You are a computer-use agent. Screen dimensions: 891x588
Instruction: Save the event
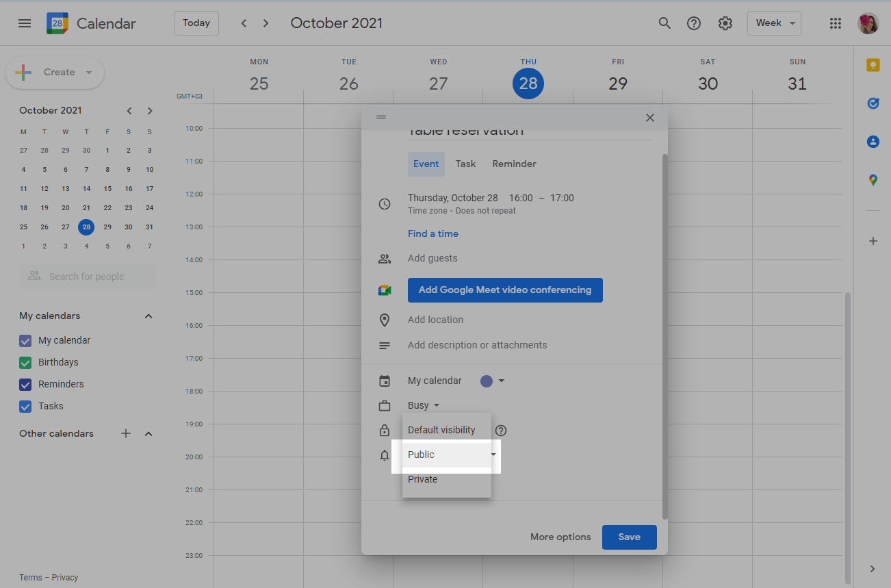629,537
